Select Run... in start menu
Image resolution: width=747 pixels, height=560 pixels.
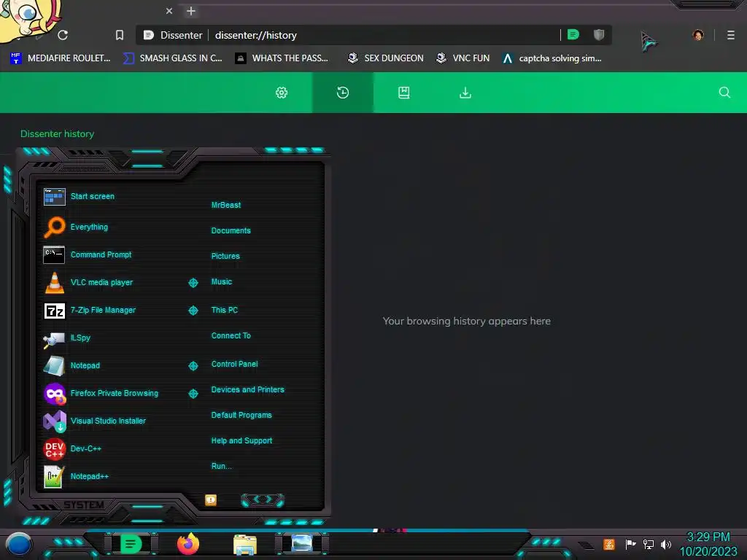click(x=222, y=466)
